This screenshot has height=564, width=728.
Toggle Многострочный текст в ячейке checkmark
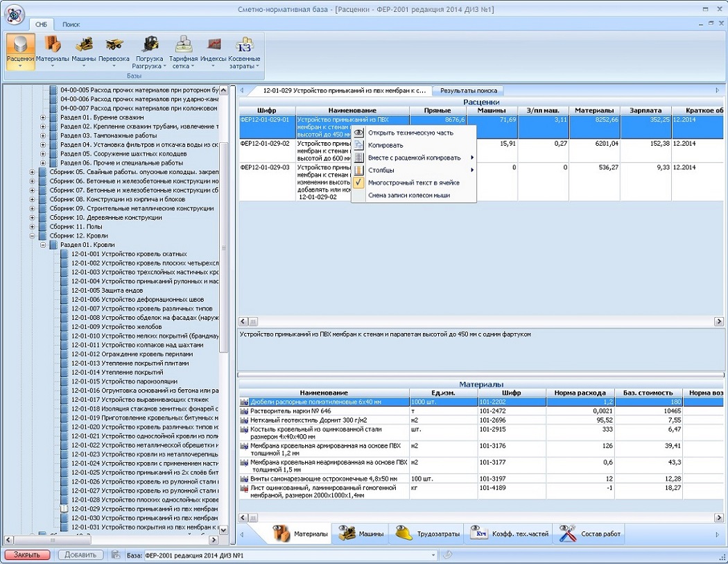pos(358,182)
